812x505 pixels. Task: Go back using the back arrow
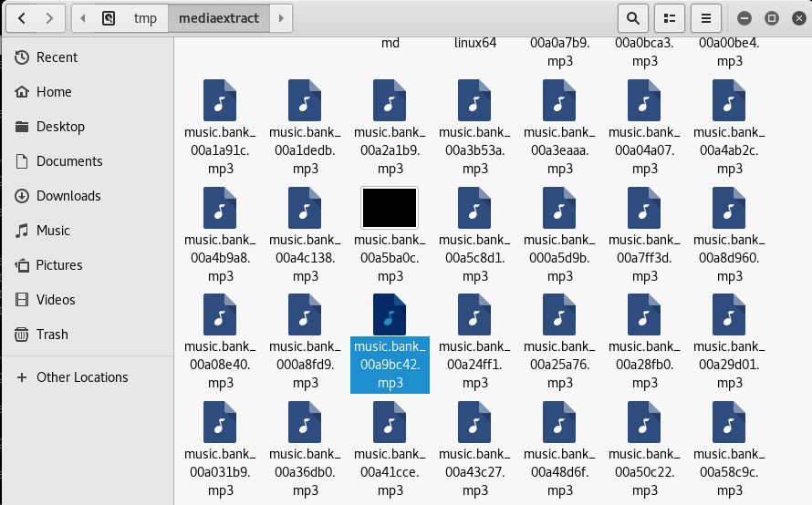[x=22, y=17]
